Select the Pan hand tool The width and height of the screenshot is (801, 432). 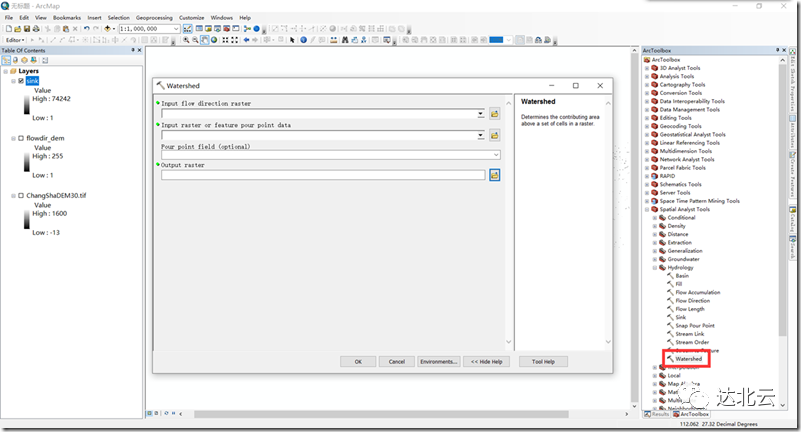[x=204, y=40]
